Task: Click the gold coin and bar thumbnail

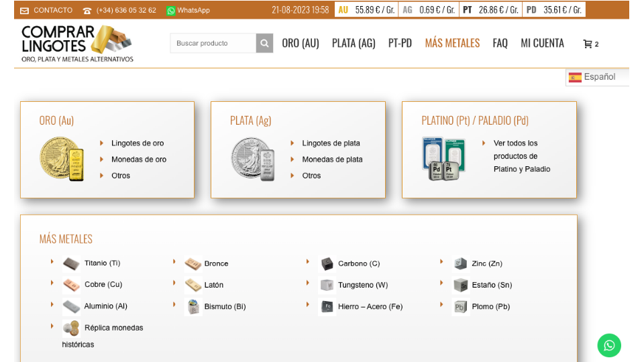Action: coord(63,160)
